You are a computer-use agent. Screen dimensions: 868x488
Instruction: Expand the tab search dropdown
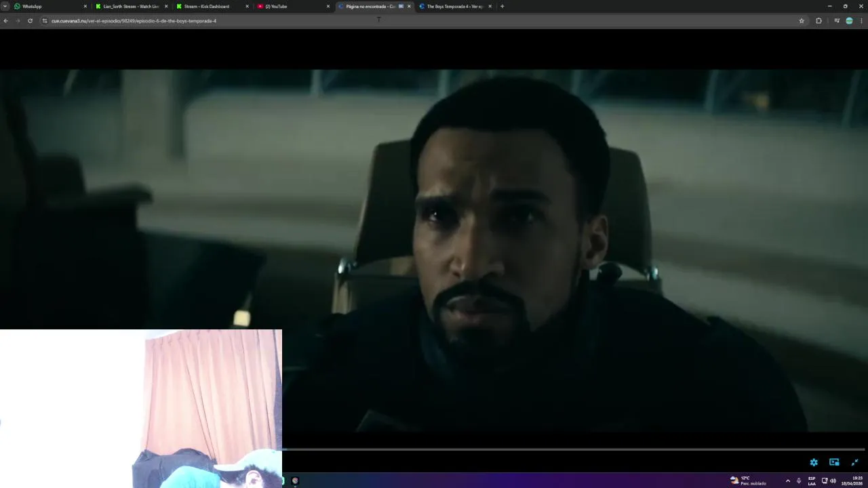coord(5,6)
